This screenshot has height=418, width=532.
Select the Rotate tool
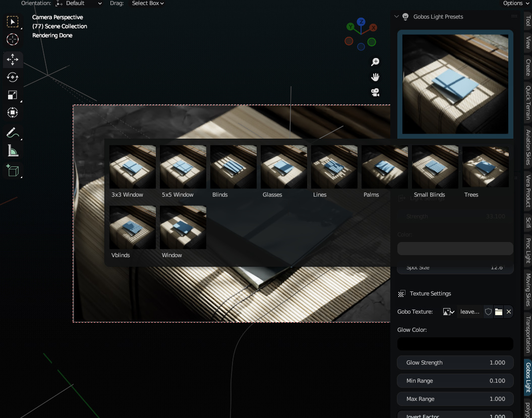(13, 77)
